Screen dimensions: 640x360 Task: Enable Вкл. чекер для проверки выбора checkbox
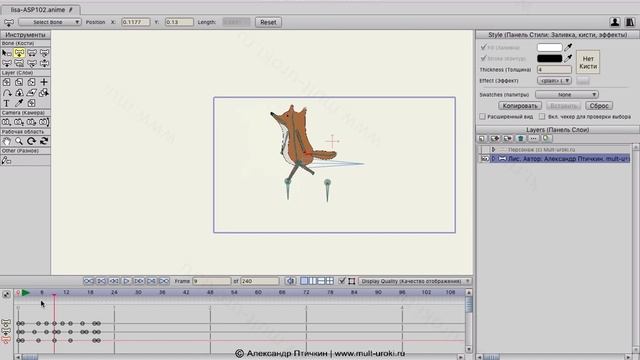[542, 117]
